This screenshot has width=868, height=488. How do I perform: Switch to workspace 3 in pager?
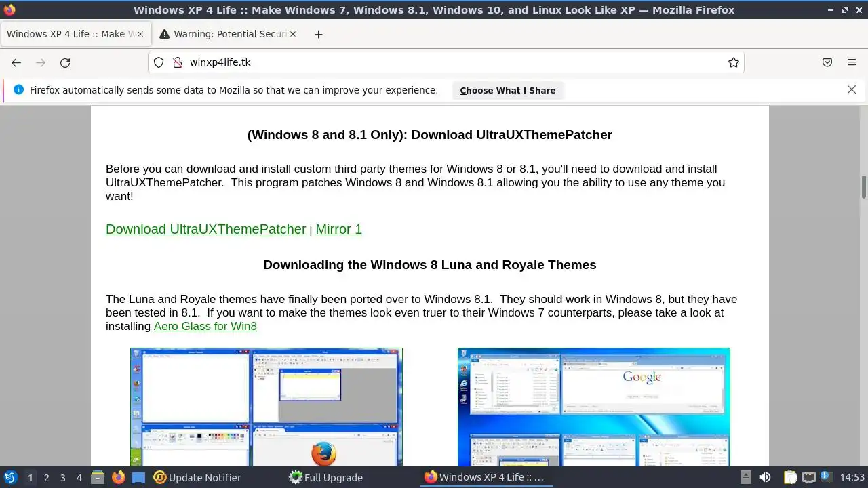[63, 478]
